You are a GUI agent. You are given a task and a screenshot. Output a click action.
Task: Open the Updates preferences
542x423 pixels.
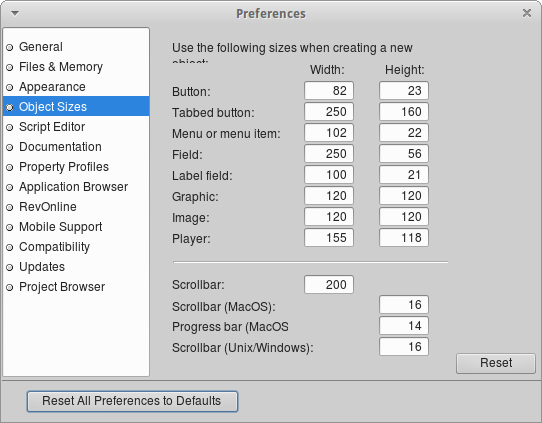tap(76, 267)
